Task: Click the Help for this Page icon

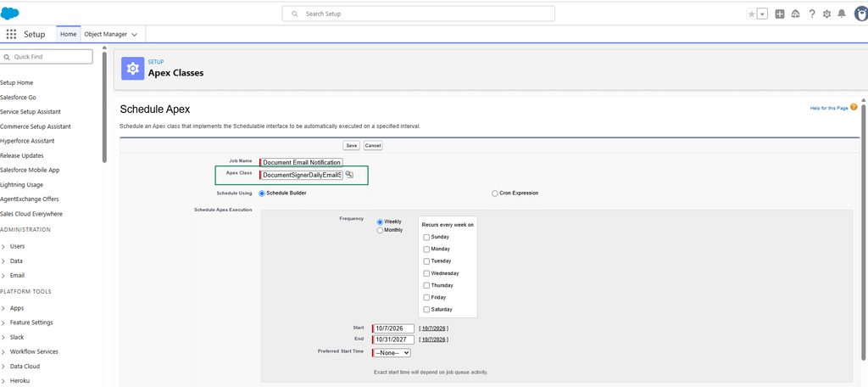Action: pos(854,108)
